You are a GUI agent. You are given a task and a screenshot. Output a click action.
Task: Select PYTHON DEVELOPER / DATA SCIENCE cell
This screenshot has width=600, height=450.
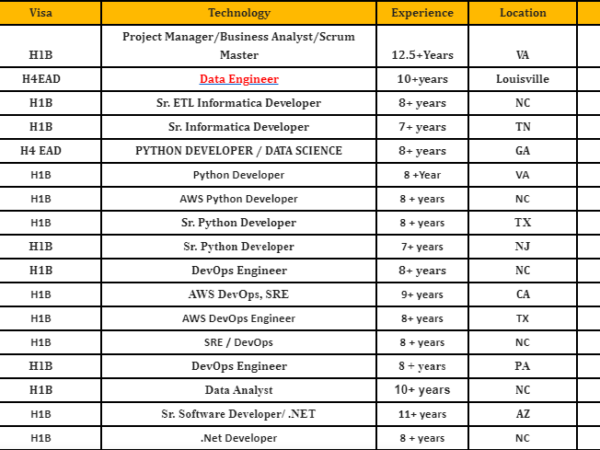238,151
